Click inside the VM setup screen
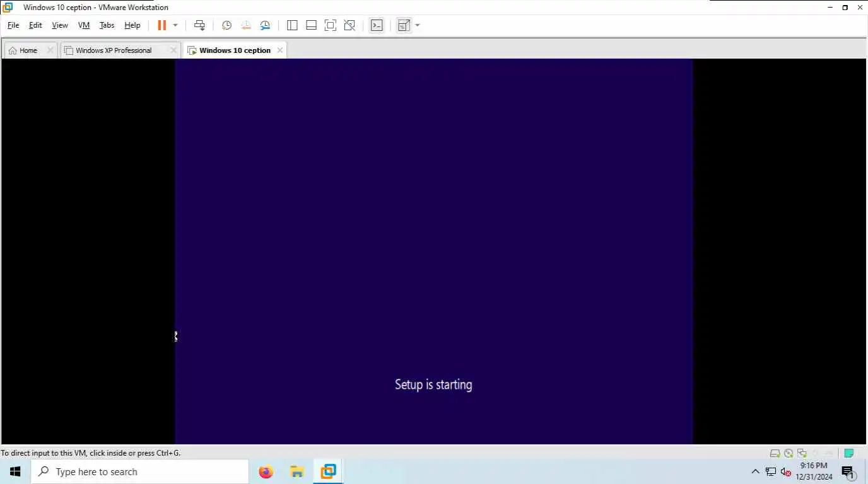 tap(434, 251)
